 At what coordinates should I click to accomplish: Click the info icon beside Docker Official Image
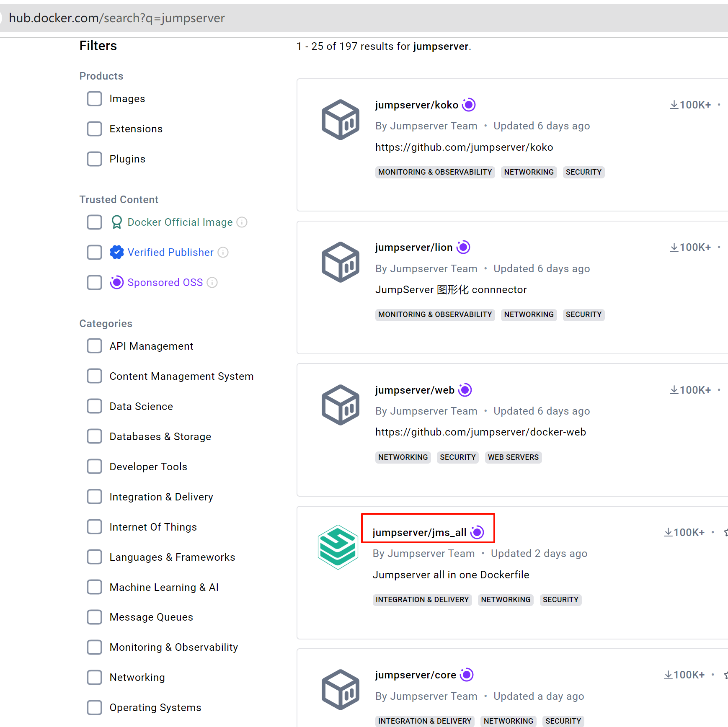tap(242, 222)
